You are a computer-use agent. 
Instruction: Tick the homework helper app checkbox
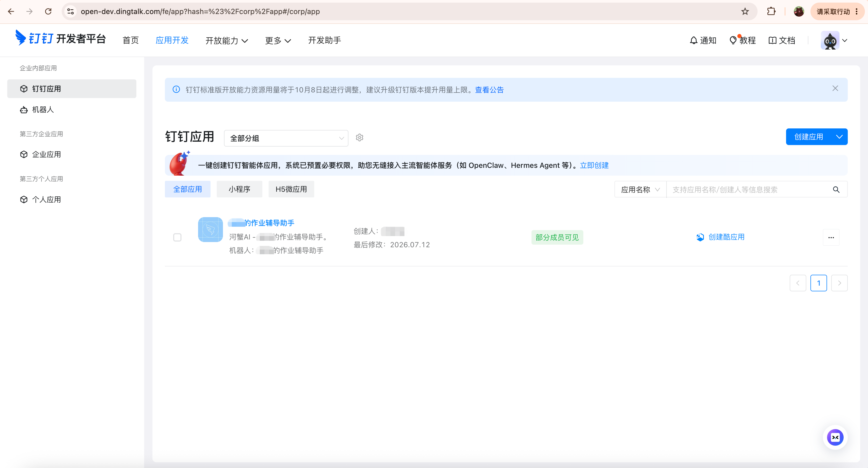click(177, 237)
